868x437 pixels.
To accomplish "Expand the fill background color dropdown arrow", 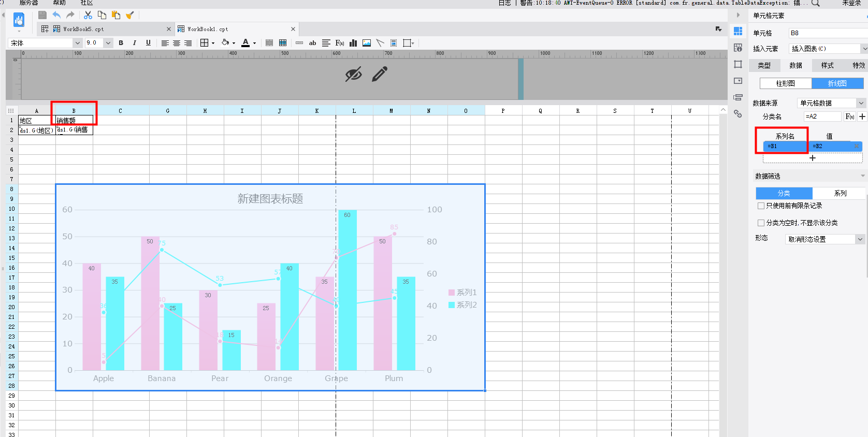I will click(x=234, y=43).
